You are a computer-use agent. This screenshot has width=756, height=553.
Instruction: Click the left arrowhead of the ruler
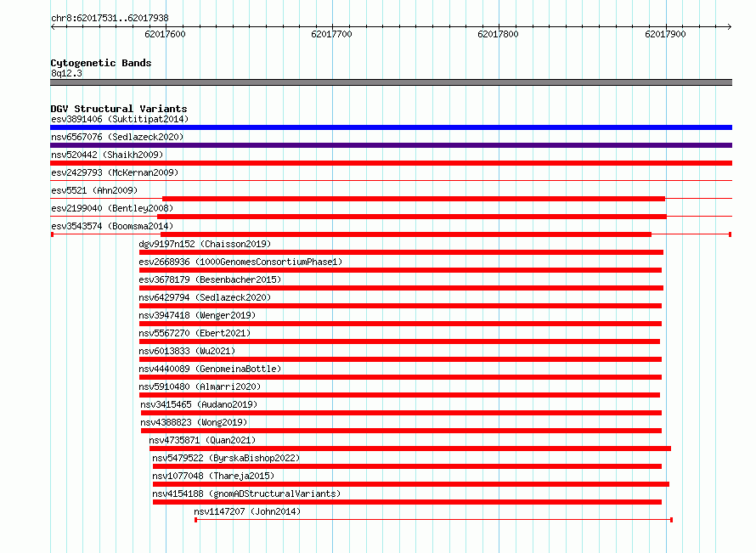click(53, 27)
